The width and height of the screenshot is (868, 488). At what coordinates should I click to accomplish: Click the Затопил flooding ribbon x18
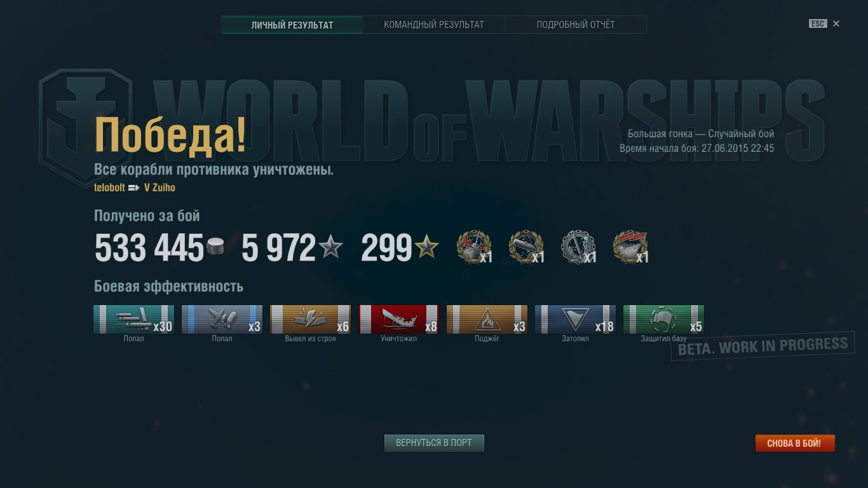click(575, 319)
